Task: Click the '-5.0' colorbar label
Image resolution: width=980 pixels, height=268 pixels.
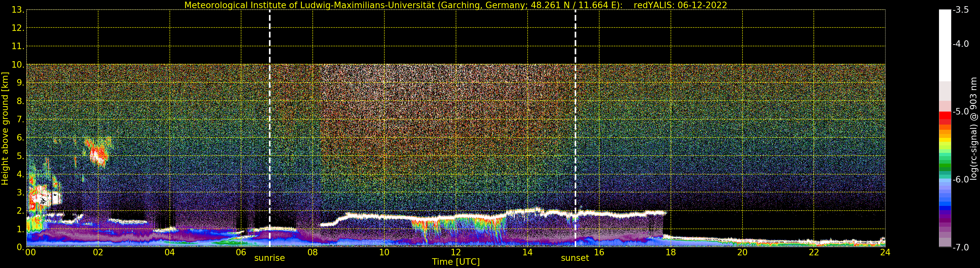Action: coord(960,111)
